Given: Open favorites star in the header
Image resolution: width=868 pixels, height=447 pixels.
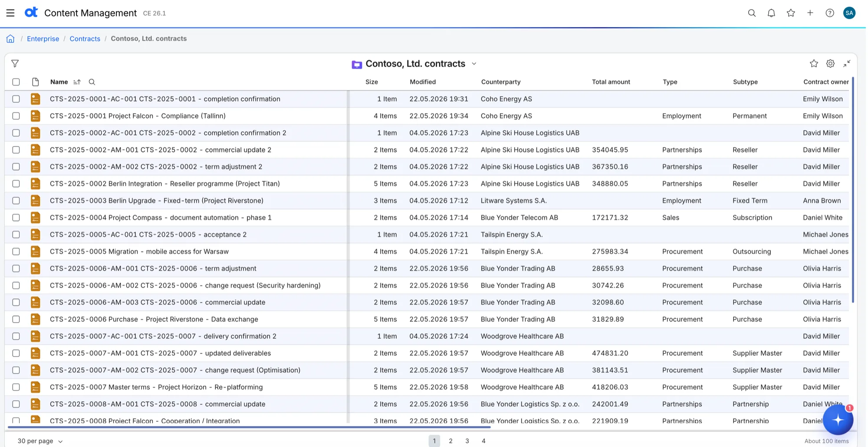Looking at the screenshot, I should 791,13.
